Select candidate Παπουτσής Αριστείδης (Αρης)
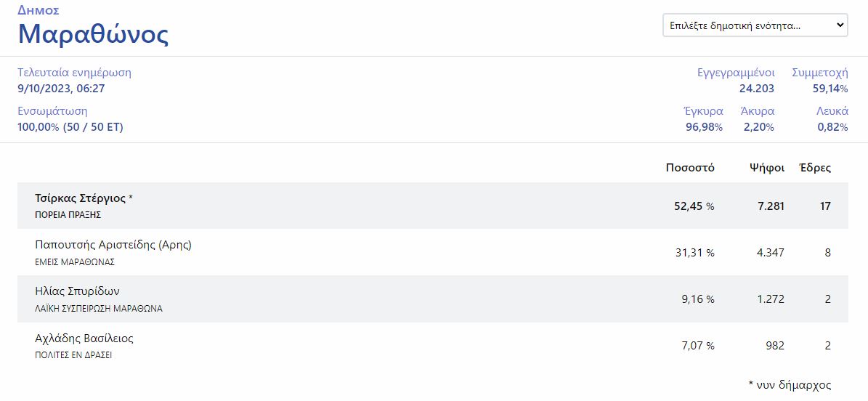The width and height of the screenshot is (868, 401). coord(113,245)
